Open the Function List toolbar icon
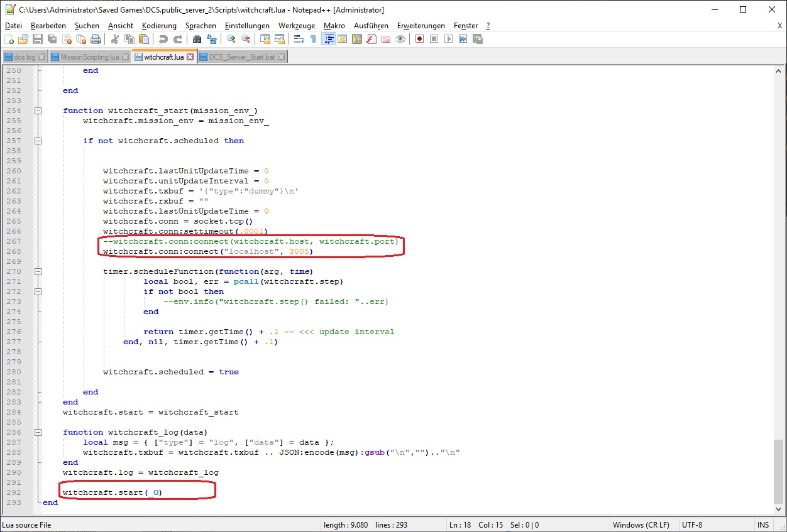Viewport: 787px width, 532px height. click(x=371, y=39)
